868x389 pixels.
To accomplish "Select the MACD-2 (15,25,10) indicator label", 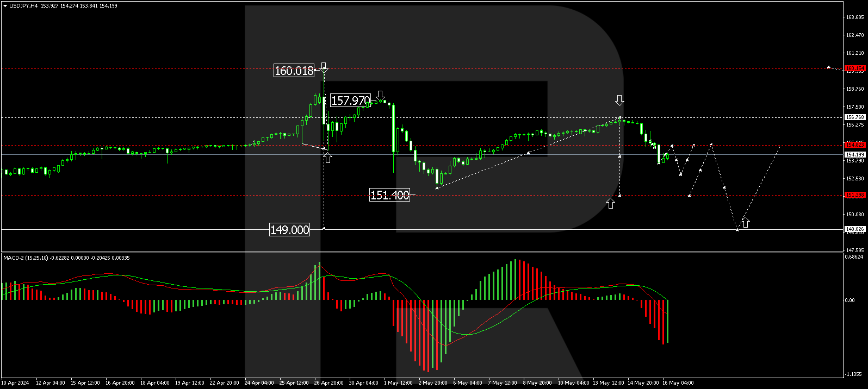I will (26, 258).
